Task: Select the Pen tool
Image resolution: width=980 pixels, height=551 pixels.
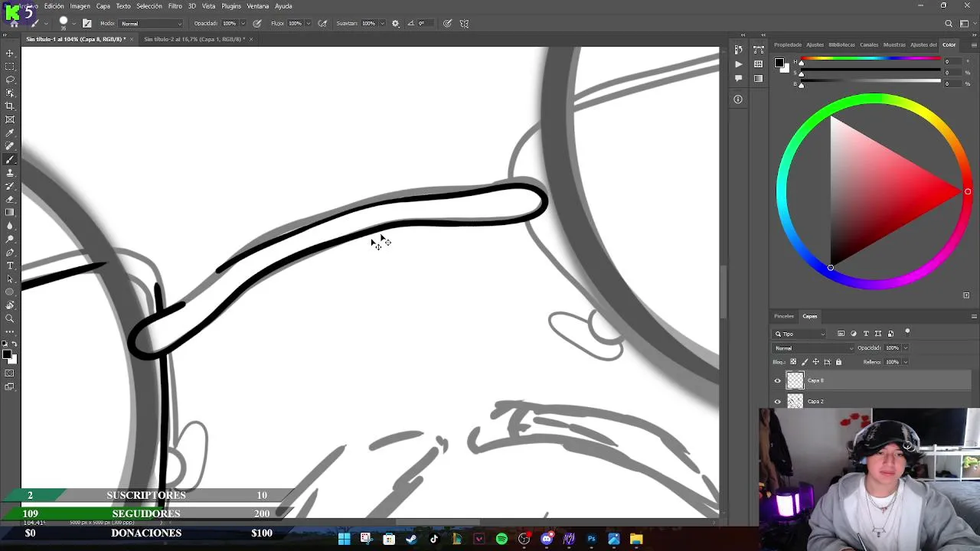Action: [x=10, y=252]
